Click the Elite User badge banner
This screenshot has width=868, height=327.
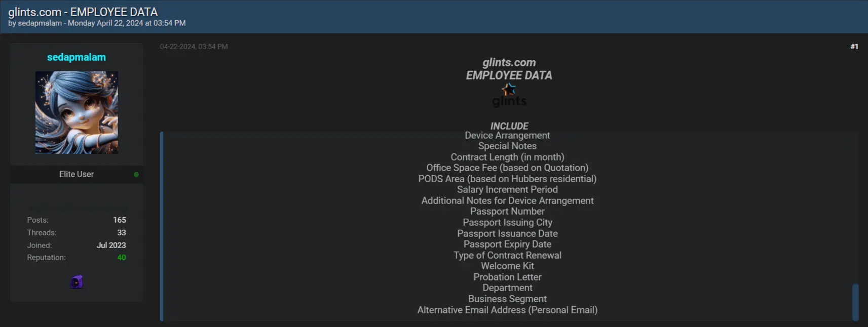click(x=76, y=174)
